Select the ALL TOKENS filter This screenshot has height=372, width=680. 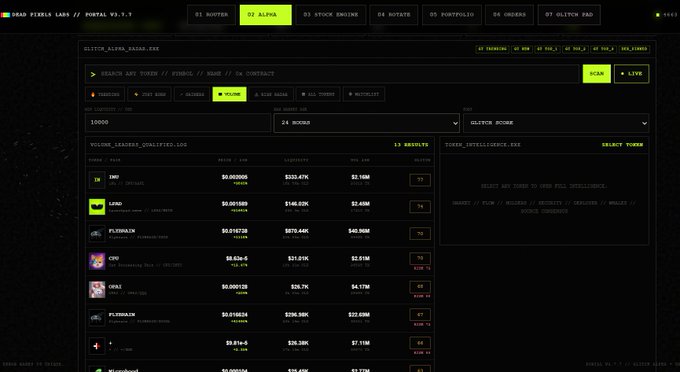pos(318,94)
